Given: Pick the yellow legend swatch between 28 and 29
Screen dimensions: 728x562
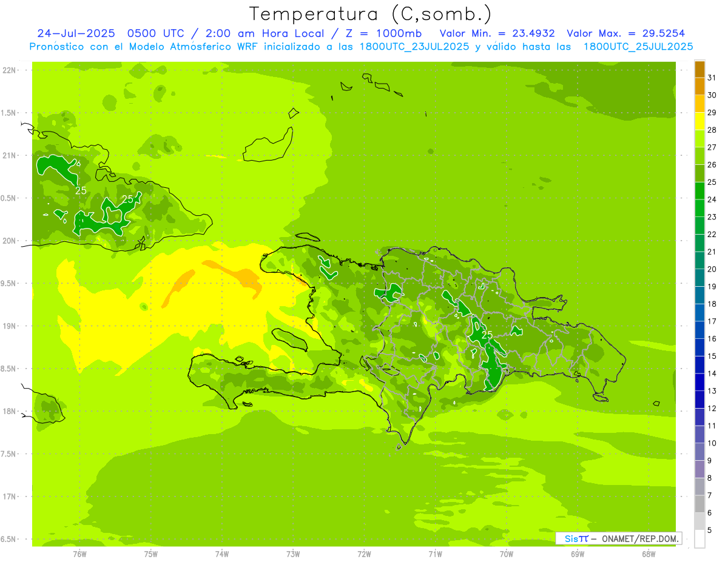Looking at the screenshot, I should point(699,121).
